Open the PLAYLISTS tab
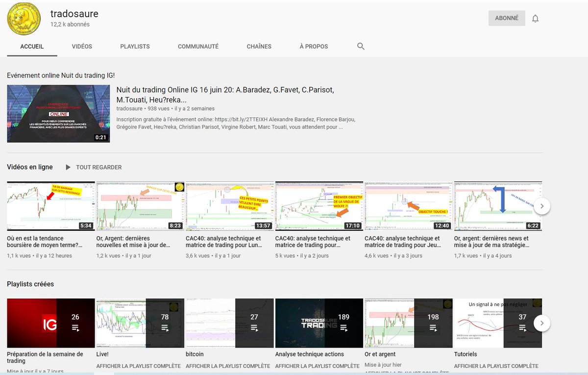The image size is (588, 375). (x=135, y=47)
